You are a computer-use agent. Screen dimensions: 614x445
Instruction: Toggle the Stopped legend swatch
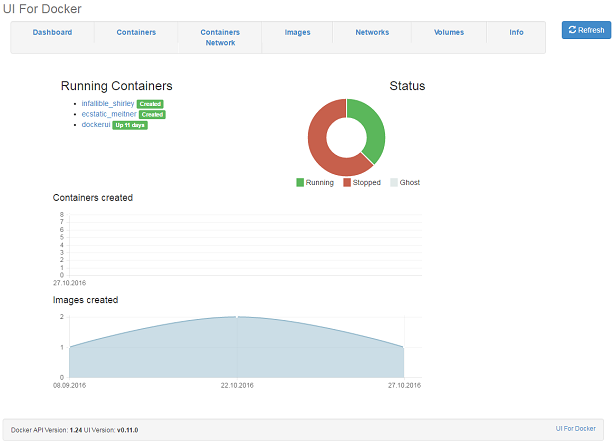coord(347,183)
